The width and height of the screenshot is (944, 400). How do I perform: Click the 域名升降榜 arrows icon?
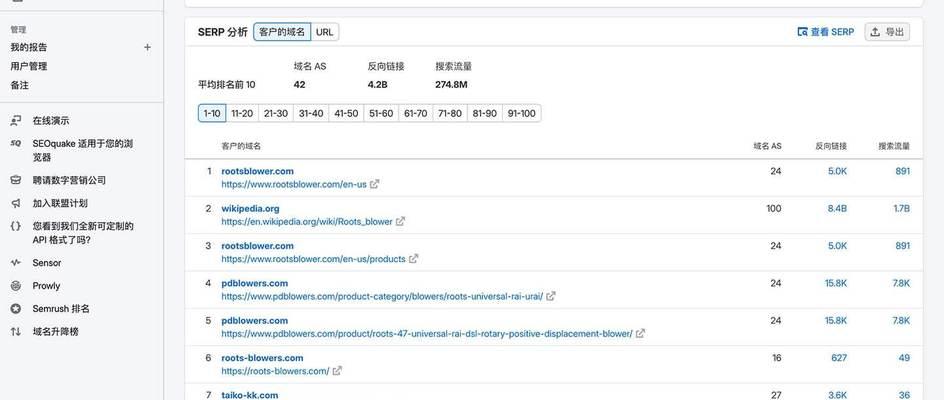click(x=16, y=331)
